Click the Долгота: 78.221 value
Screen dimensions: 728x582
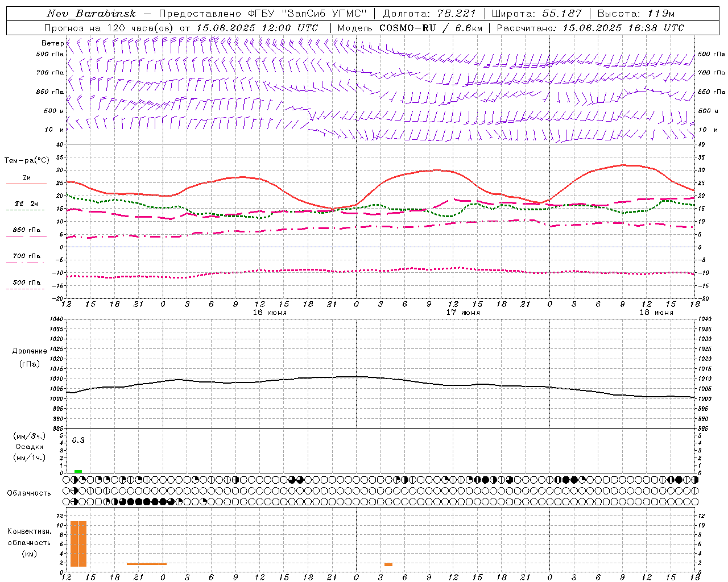tap(429, 14)
